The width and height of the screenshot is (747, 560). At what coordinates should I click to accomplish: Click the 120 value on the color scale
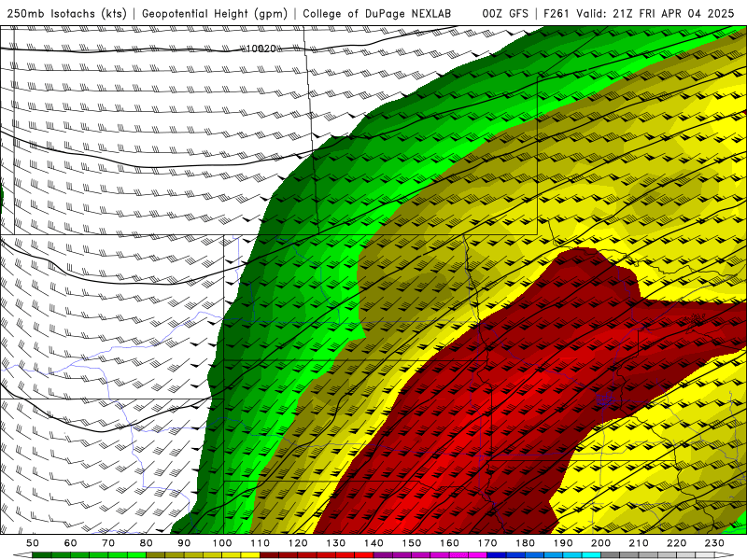(298, 543)
